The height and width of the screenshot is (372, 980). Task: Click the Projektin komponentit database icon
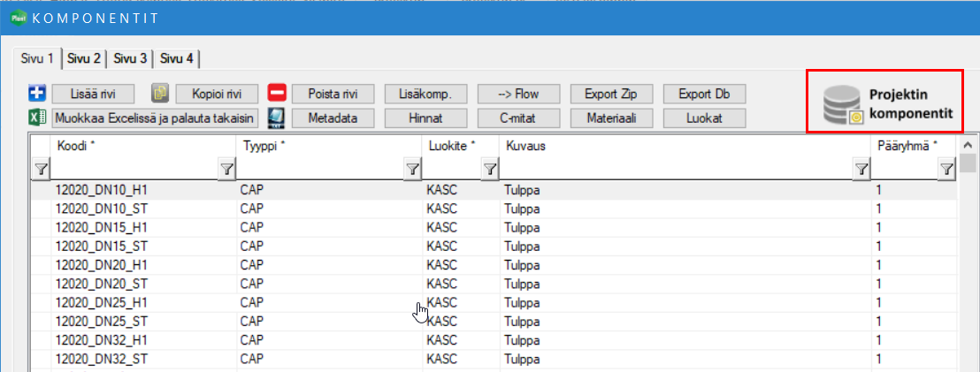(x=843, y=104)
